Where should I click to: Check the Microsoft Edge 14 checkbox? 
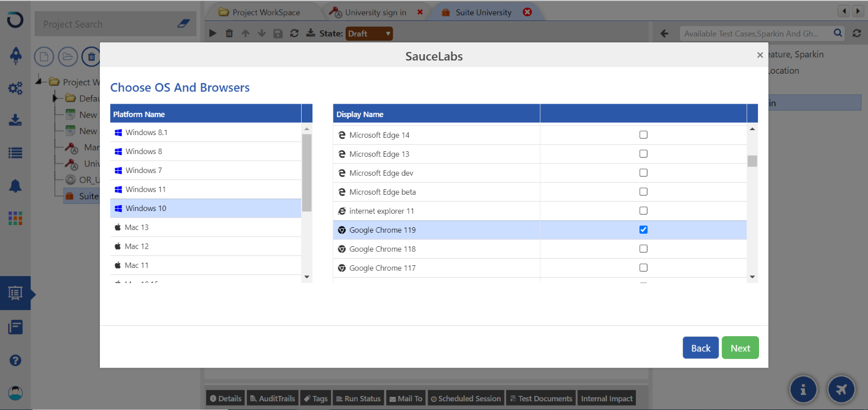643,134
